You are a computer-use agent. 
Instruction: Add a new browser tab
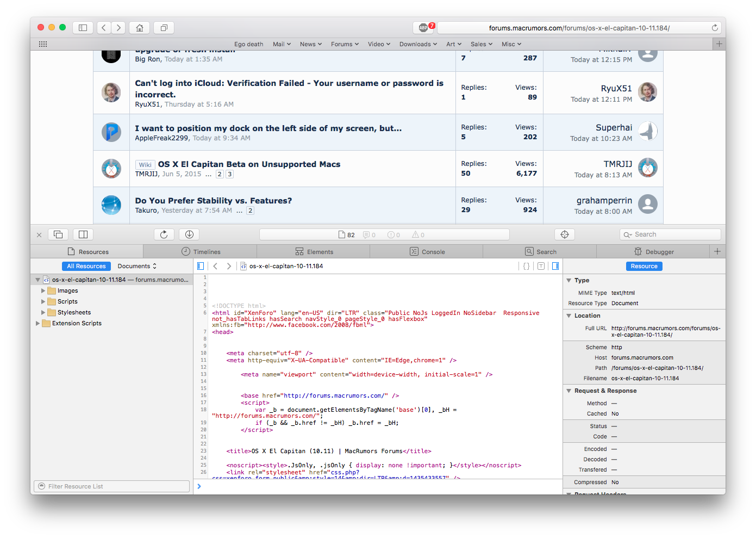(x=719, y=44)
